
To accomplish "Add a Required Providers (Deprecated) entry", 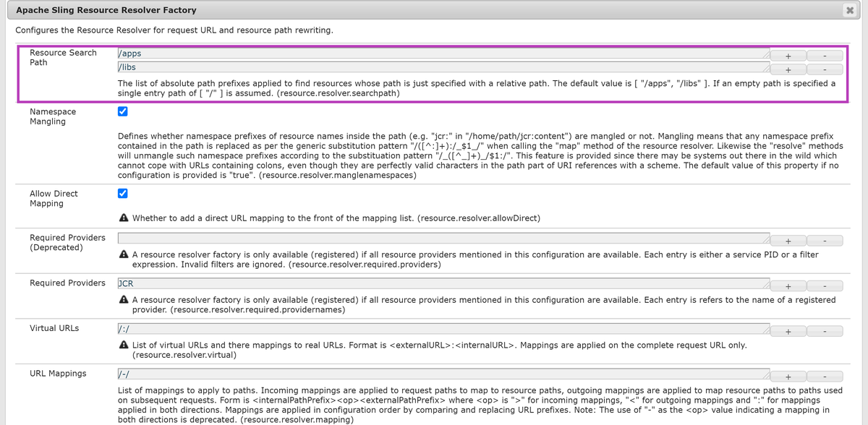I will (x=788, y=241).
